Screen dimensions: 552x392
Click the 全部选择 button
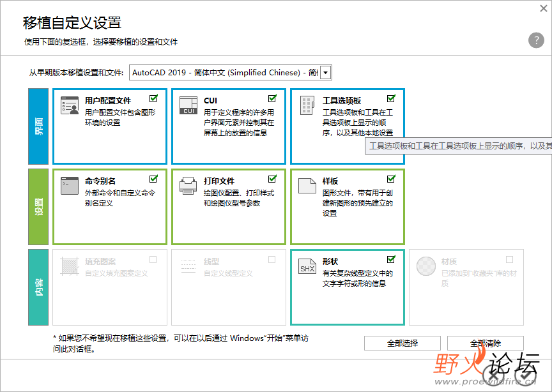(402, 343)
